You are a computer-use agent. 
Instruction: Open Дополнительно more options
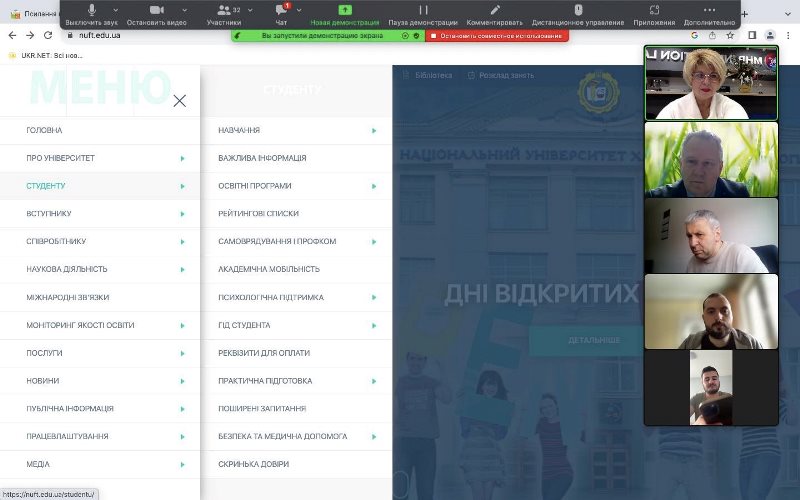(710, 11)
